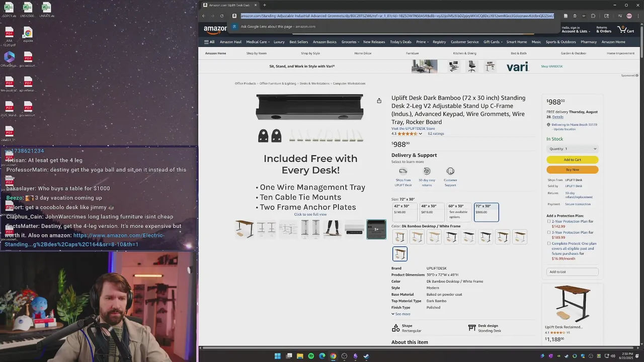Open the 62 ratings link
644x362 pixels.
point(436,134)
